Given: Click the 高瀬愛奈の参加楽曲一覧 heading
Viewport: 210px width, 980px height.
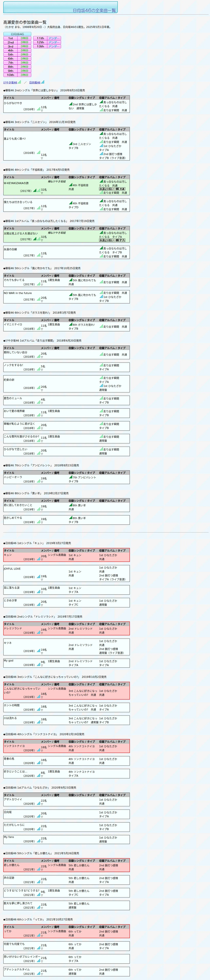Looking at the screenshot, I should tap(25, 22).
